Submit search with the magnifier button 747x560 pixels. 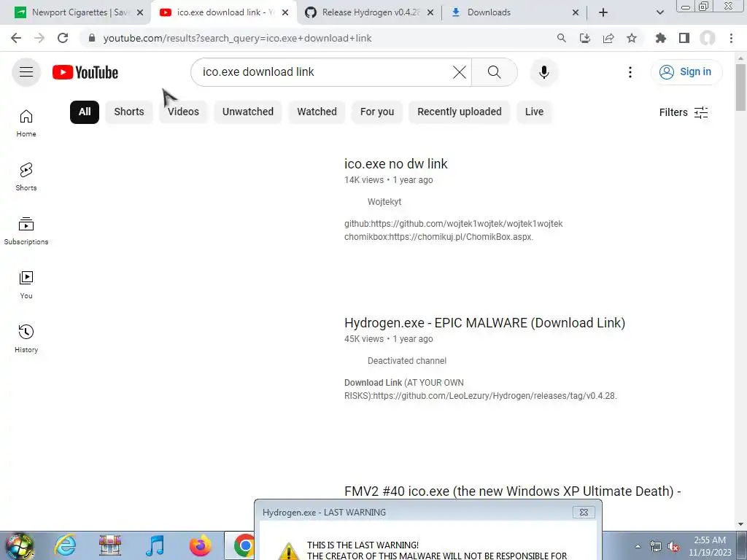494,72
